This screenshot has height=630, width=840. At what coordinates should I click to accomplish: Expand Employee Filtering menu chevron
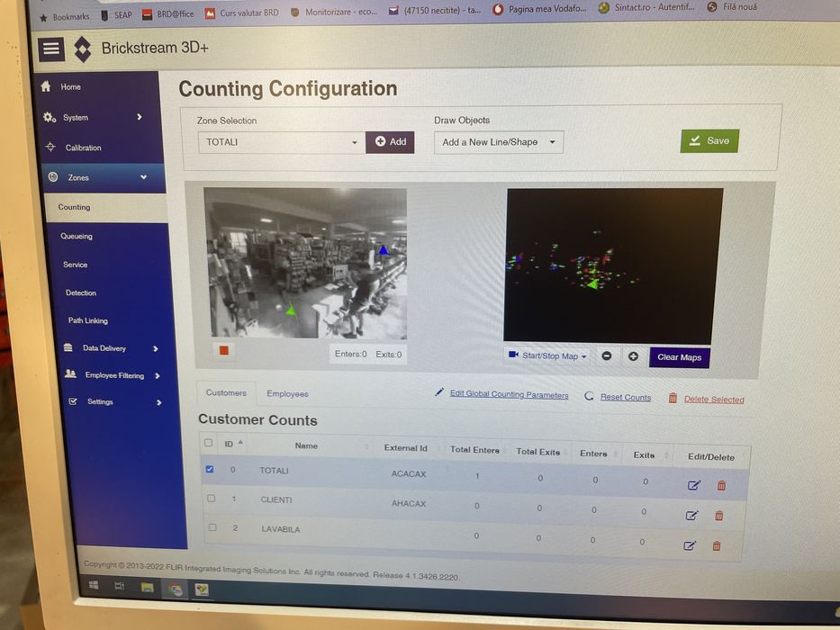pos(158,376)
